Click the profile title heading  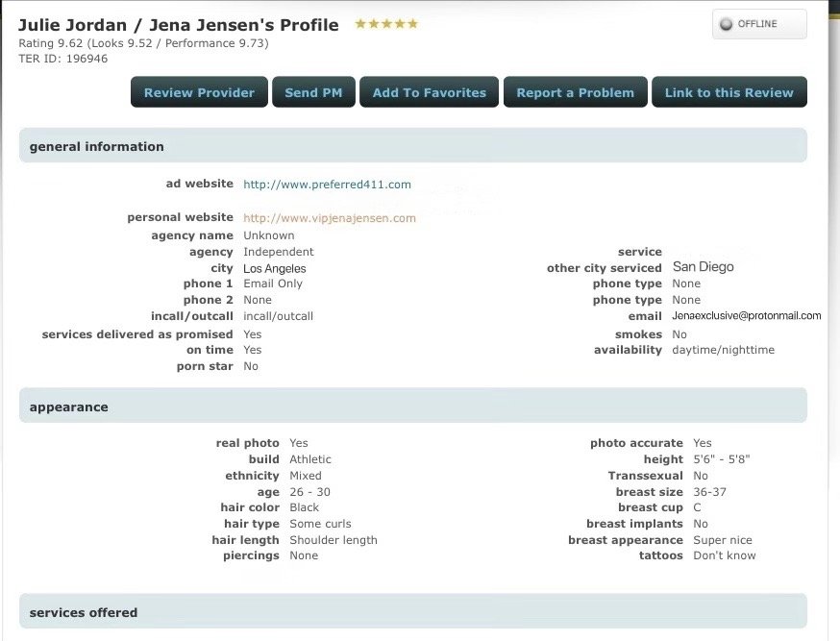(179, 26)
